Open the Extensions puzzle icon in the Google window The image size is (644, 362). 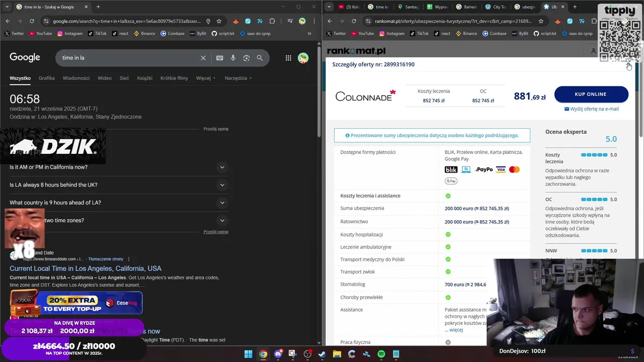272,21
